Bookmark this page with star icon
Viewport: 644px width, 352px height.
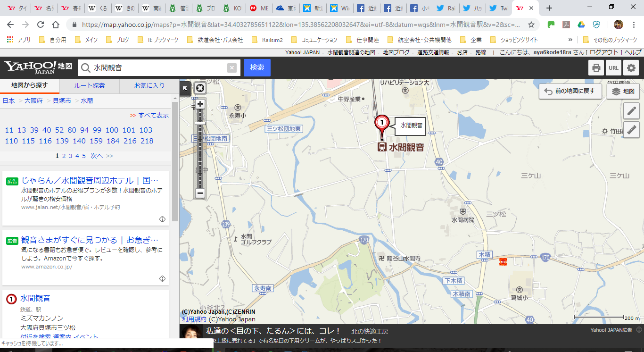[x=531, y=25]
